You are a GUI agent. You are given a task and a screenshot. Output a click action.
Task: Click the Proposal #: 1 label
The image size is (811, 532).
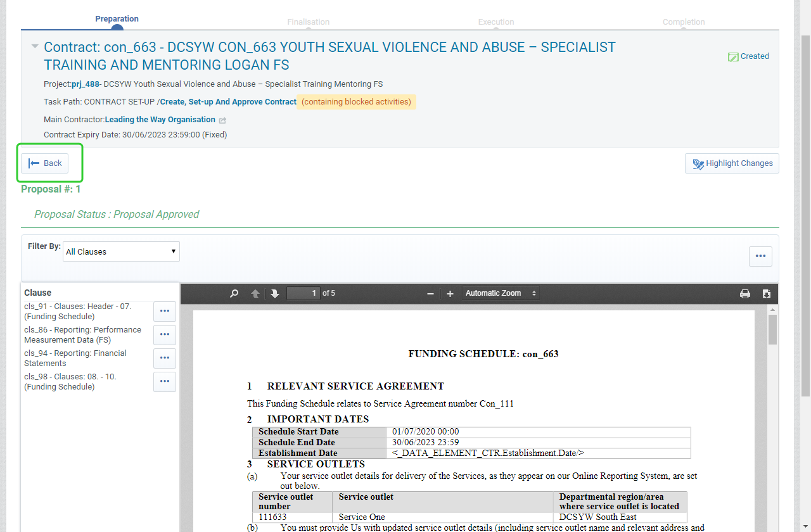click(x=51, y=189)
